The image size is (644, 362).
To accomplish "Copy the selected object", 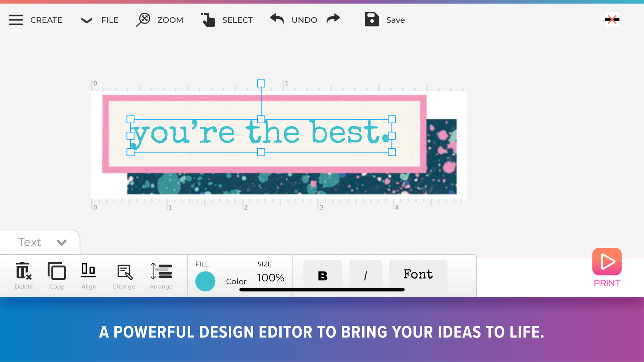I will 56,276.
